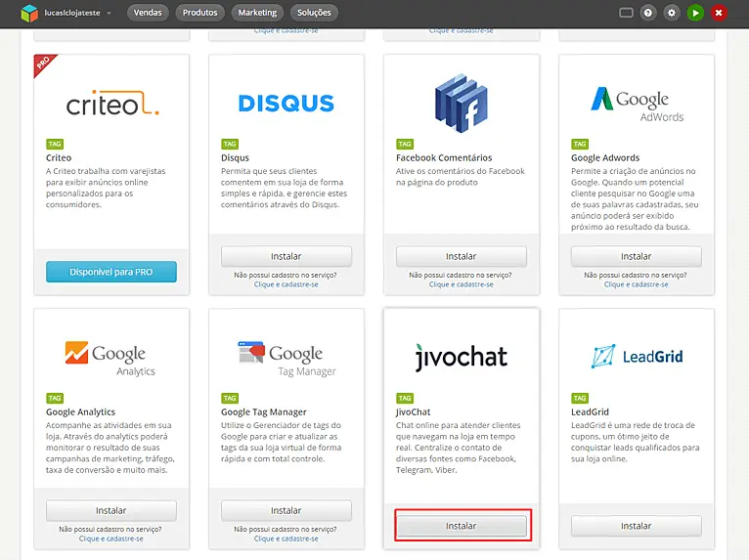The width and height of the screenshot is (749, 560).
Task: Open the Marketing menu
Action: tap(257, 13)
